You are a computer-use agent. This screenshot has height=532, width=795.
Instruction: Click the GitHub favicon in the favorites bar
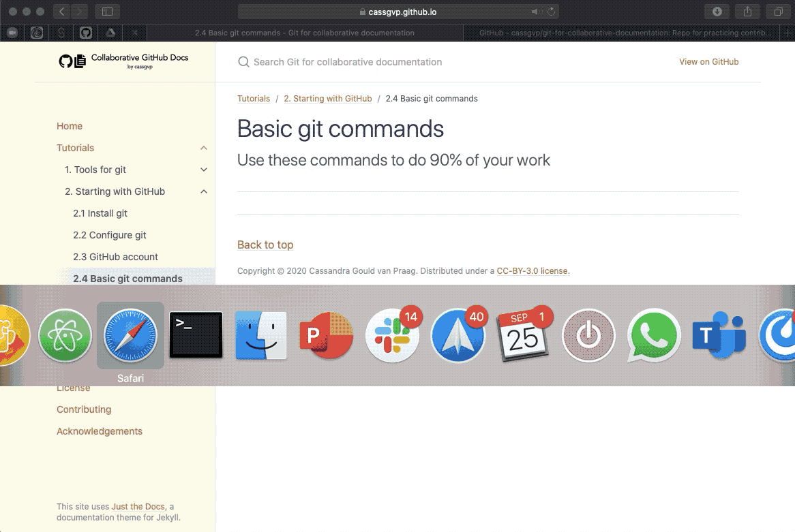click(x=85, y=33)
